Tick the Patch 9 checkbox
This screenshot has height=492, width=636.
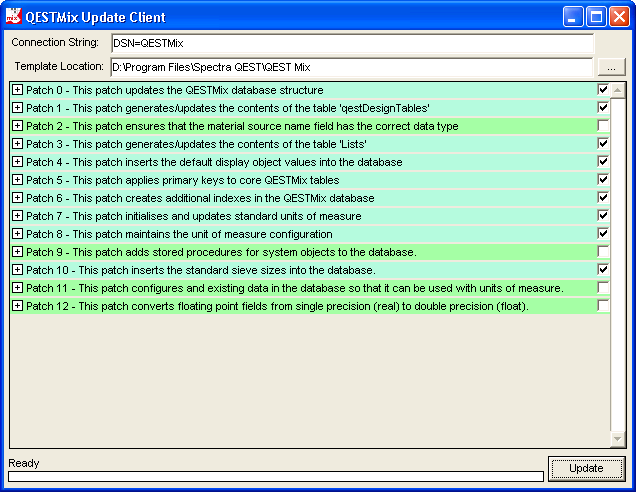(603, 251)
